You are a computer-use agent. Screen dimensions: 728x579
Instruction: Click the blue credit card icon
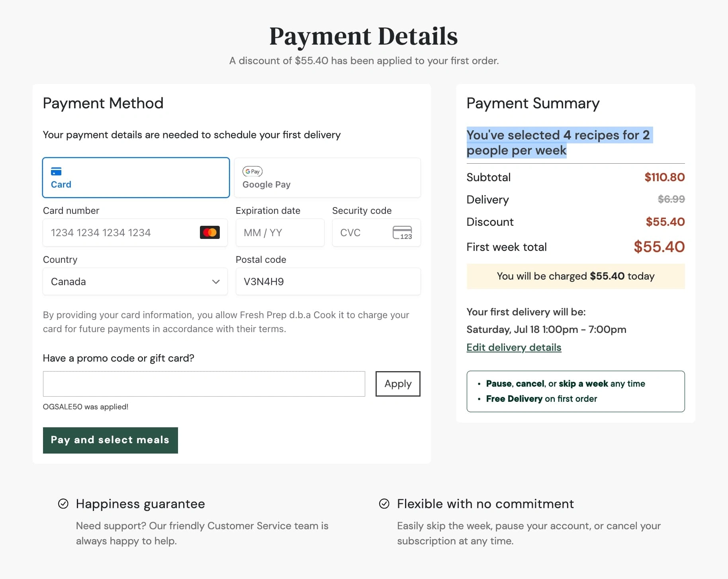tap(56, 172)
